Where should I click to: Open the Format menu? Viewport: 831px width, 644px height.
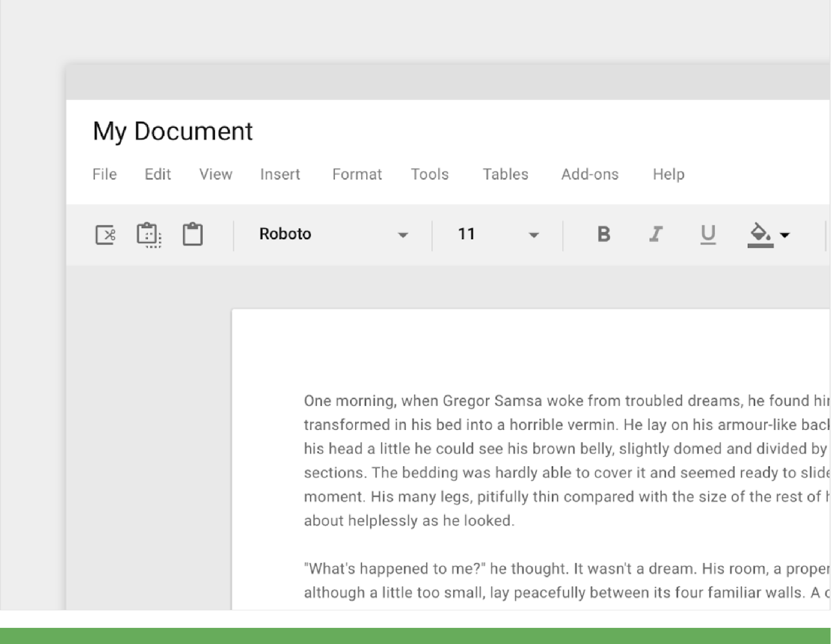[x=357, y=174]
